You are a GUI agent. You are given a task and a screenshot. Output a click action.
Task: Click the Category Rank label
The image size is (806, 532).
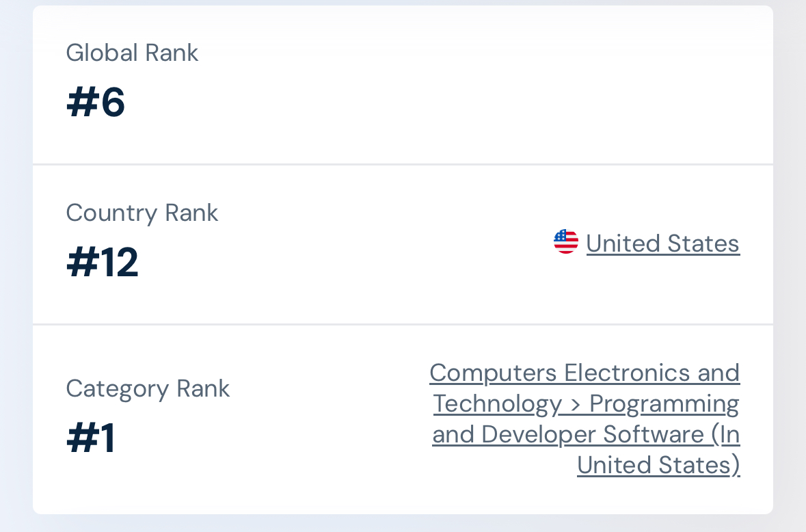coord(148,388)
